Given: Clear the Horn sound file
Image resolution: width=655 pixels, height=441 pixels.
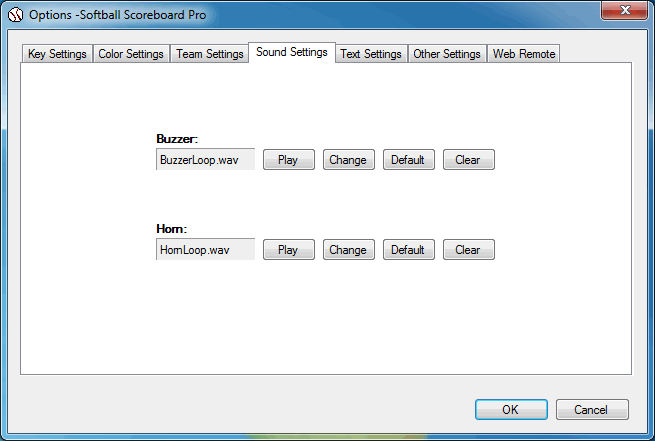Looking at the screenshot, I should click(x=468, y=250).
